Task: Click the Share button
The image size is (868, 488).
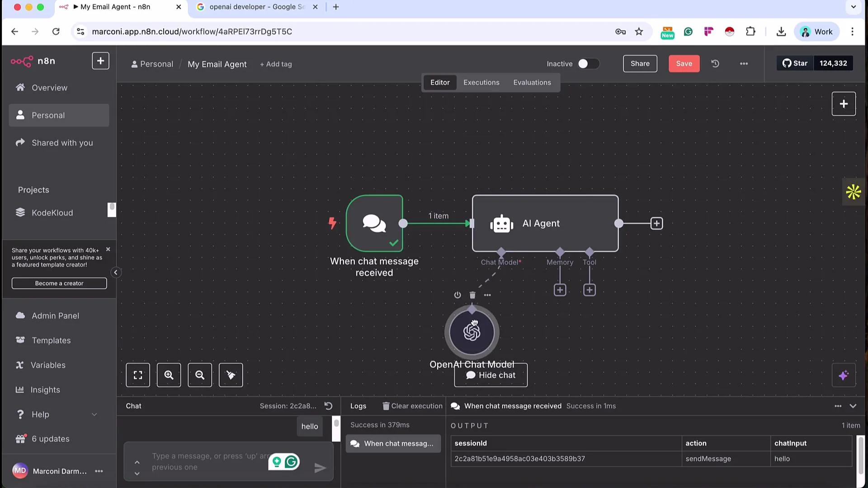Action: (640, 64)
